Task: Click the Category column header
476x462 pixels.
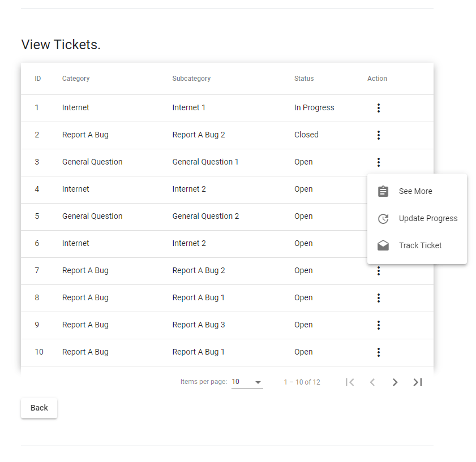Action: pos(76,79)
